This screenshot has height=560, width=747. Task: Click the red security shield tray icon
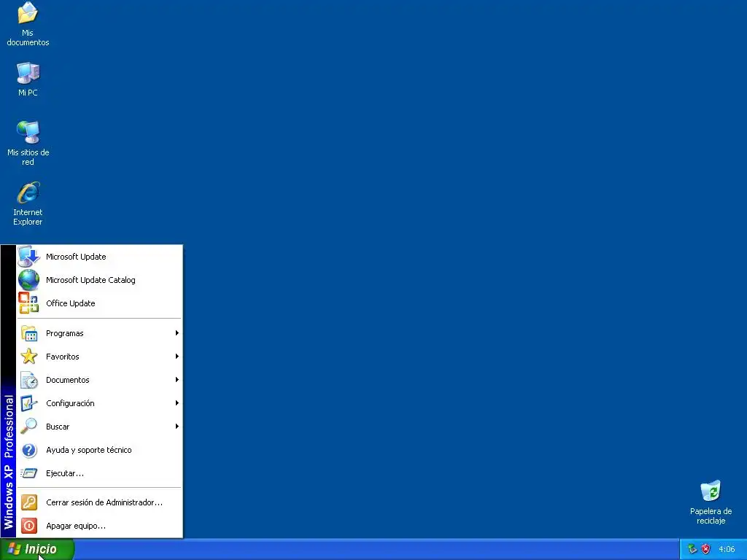click(705, 549)
